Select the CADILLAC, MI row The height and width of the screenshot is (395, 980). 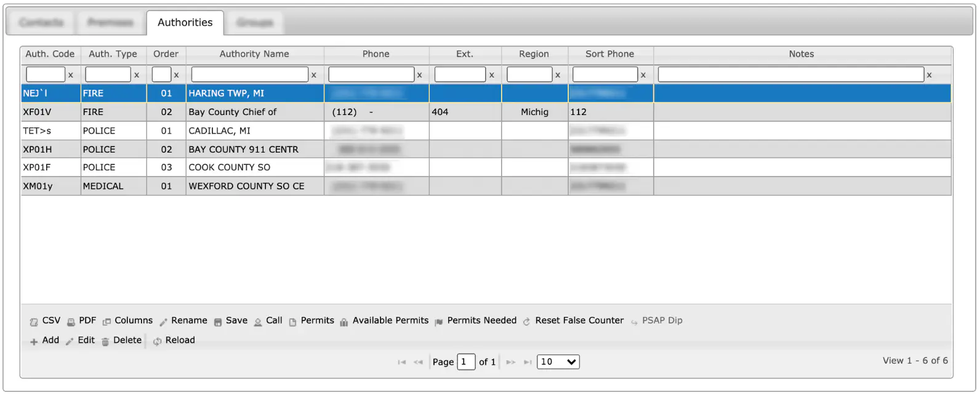pyautogui.click(x=486, y=130)
